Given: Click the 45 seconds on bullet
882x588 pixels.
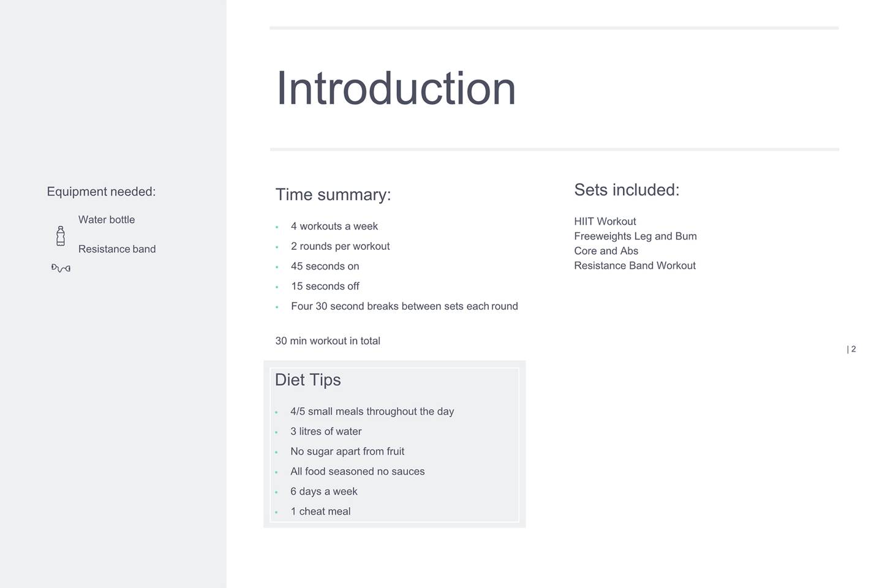Looking at the screenshot, I should click(x=325, y=266).
